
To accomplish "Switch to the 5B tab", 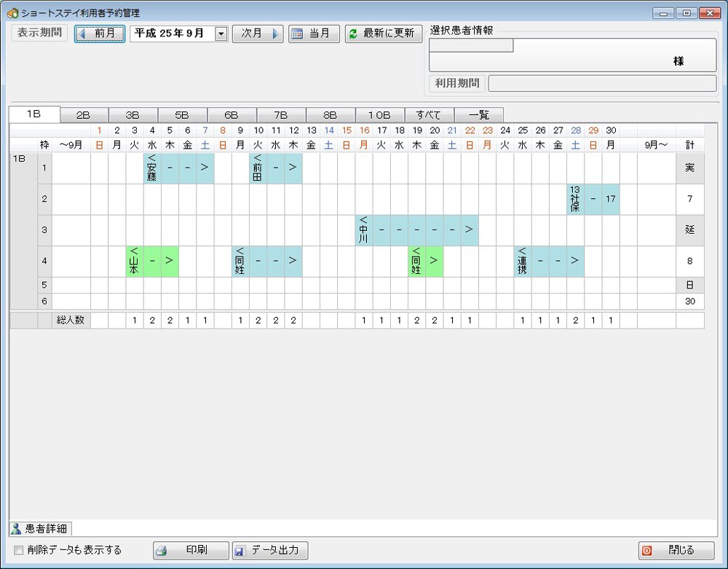I will pos(183,115).
